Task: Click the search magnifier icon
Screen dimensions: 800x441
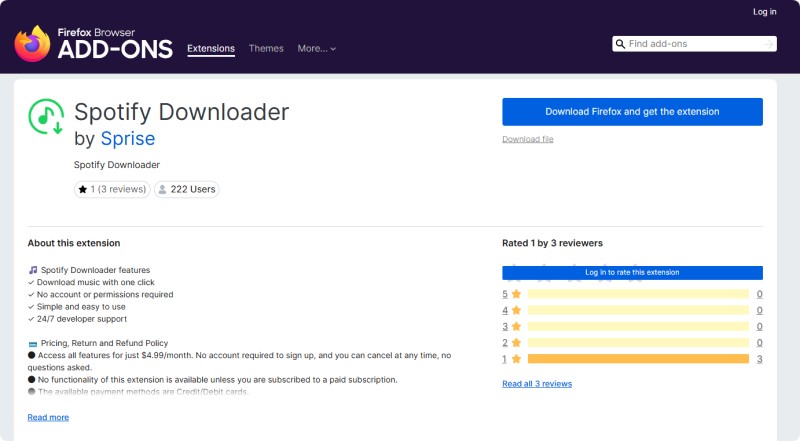Action: click(x=620, y=44)
